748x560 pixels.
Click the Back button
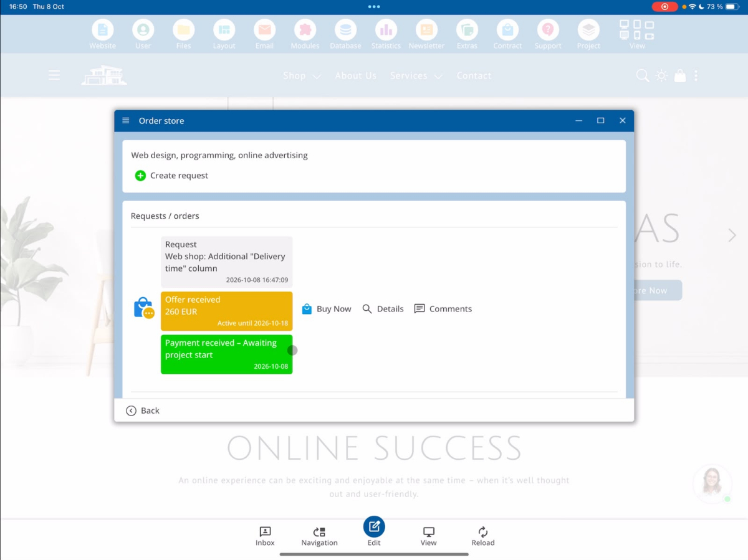pyautogui.click(x=143, y=411)
